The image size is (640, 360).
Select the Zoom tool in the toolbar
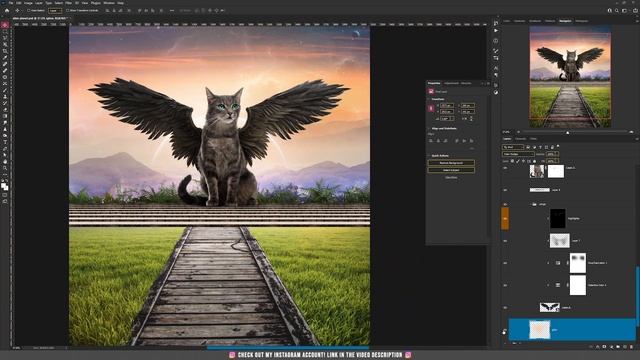point(4,168)
